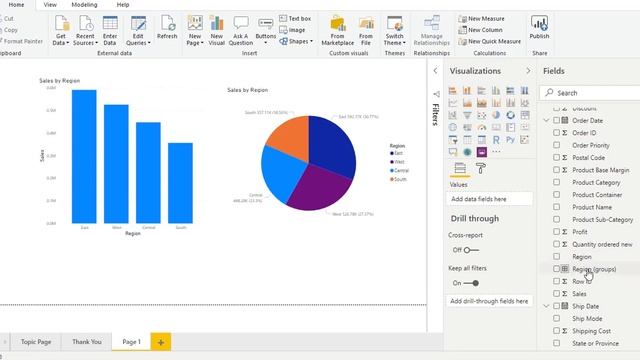This screenshot has height=360, width=640.
Task: Check the Ship Mode field
Action: click(x=556, y=318)
